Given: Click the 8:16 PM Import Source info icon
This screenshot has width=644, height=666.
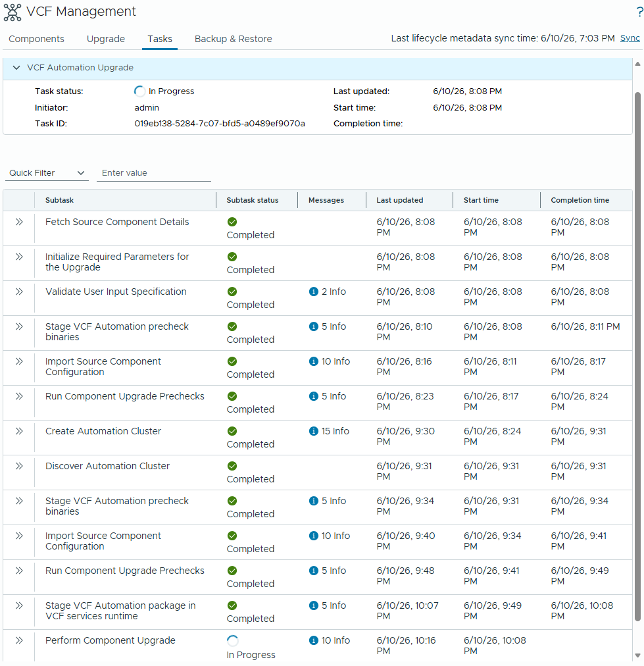Looking at the screenshot, I should point(314,361).
